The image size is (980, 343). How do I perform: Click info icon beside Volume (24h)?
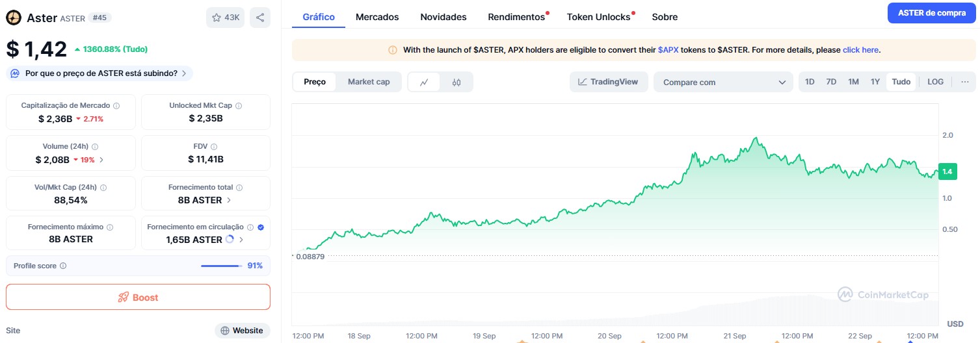pyautogui.click(x=95, y=147)
